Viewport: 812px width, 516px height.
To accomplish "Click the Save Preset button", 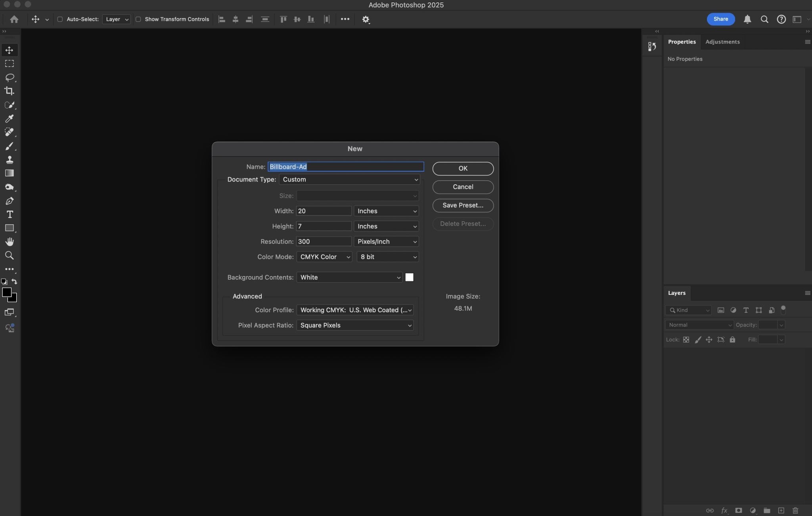I will click(463, 205).
